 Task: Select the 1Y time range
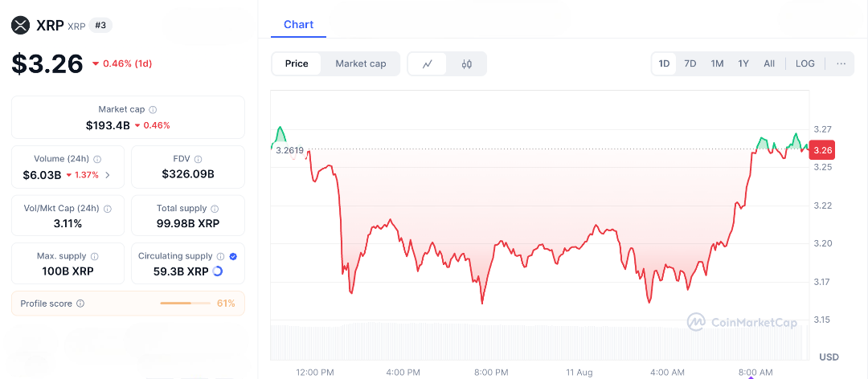[743, 63]
